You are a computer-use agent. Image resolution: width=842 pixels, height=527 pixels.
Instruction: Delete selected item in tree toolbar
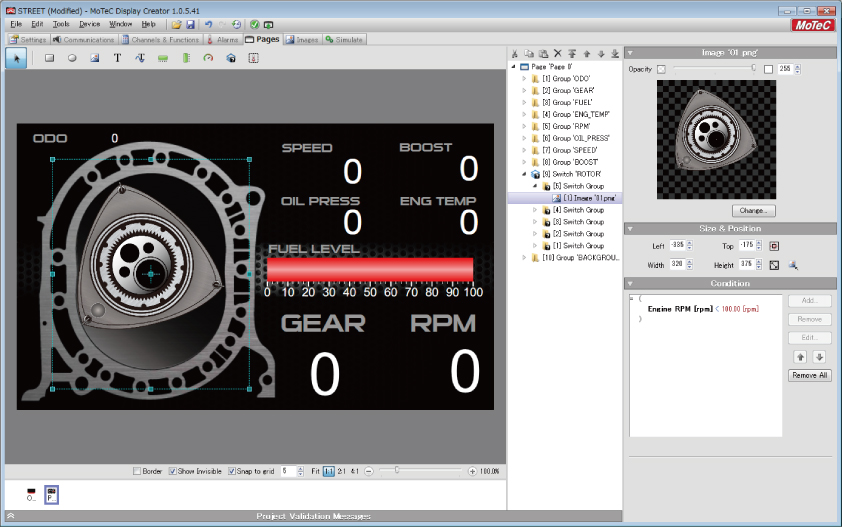pyautogui.click(x=558, y=53)
